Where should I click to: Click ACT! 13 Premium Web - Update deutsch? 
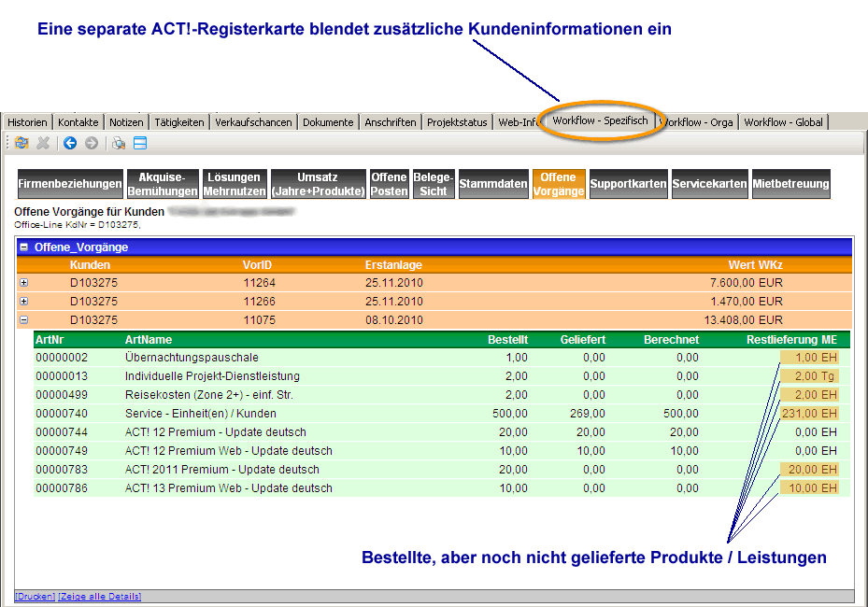(229, 488)
